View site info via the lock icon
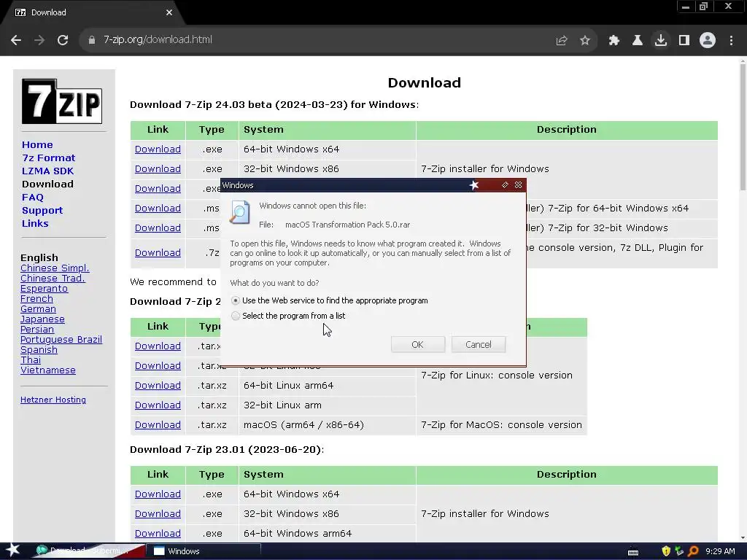747x560 pixels. coord(91,40)
